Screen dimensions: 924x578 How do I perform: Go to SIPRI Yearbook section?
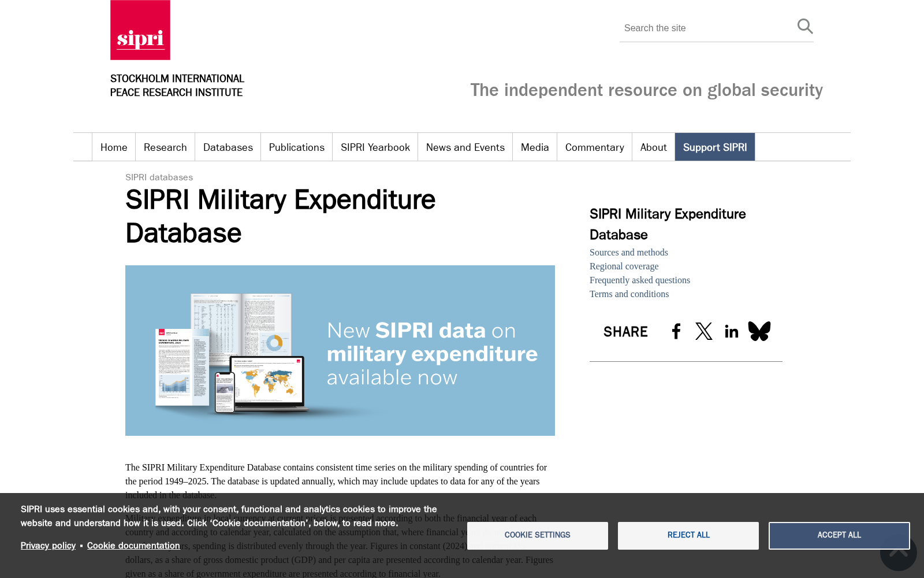click(375, 147)
